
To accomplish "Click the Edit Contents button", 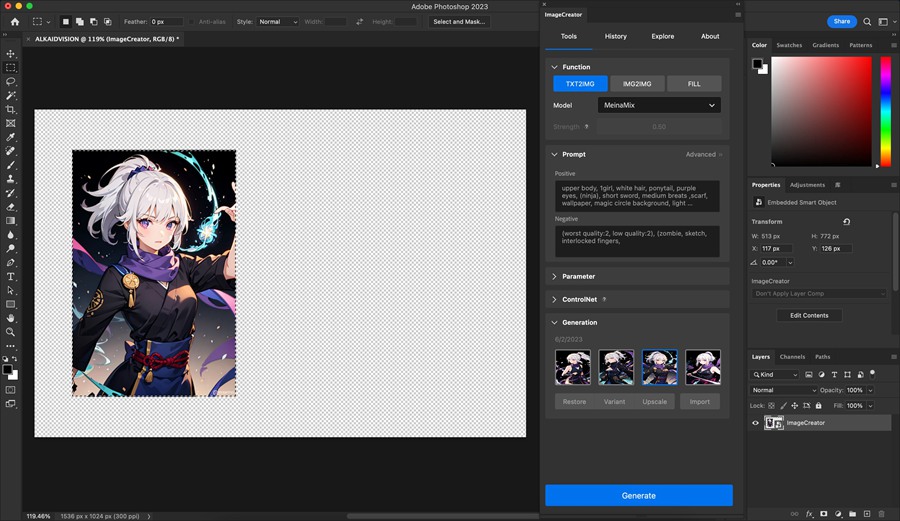I will click(809, 316).
